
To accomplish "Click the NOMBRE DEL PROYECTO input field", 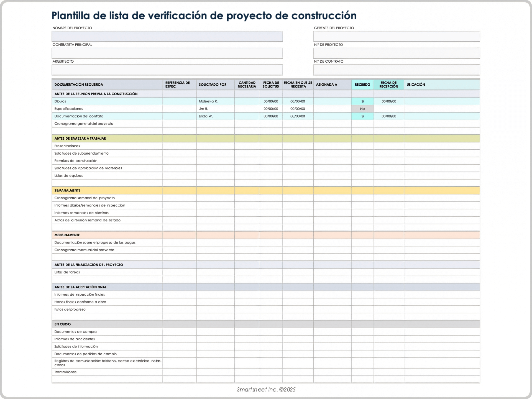I will (x=167, y=36).
